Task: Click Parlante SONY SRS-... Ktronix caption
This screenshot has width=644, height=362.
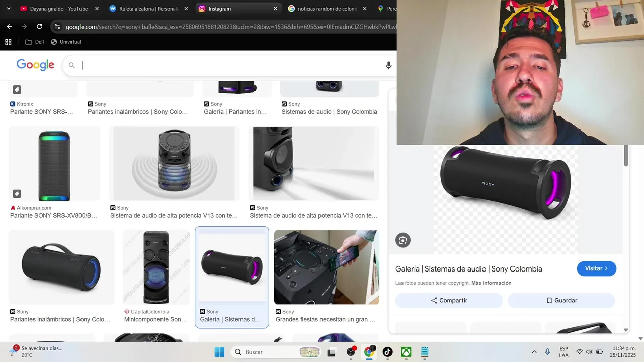Action: (x=42, y=112)
